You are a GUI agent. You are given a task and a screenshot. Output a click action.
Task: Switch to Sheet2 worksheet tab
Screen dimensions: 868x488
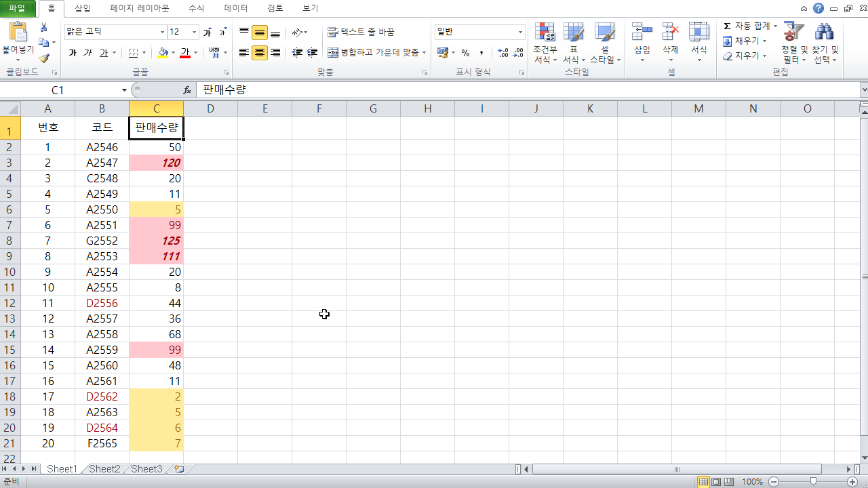tap(104, 469)
